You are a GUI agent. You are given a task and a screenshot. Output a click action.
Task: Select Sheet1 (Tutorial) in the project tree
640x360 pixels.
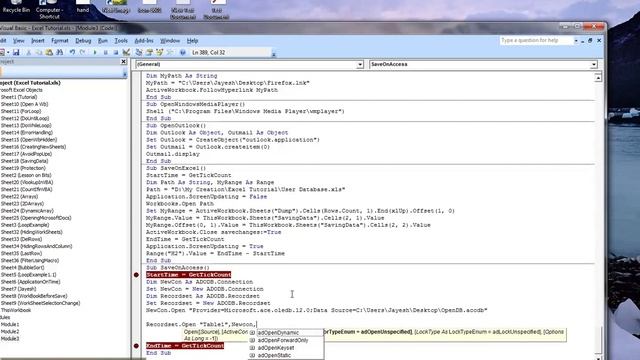(x=19, y=97)
